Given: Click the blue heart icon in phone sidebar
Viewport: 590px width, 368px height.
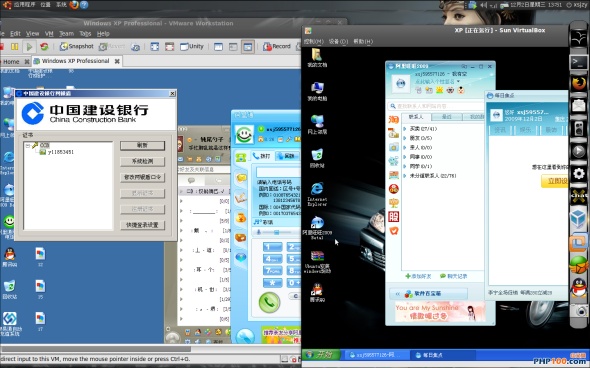Looking at the screenshot, I should point(241,258).
